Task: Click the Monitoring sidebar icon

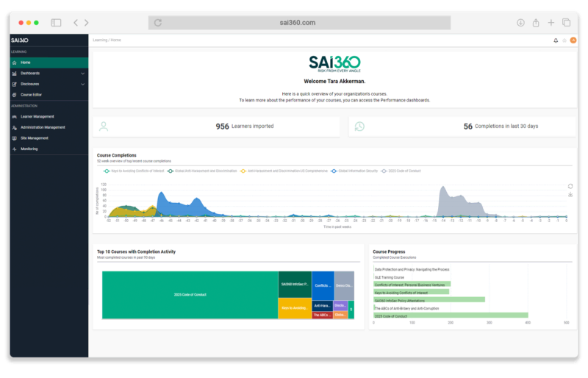Action: (14, 149)
